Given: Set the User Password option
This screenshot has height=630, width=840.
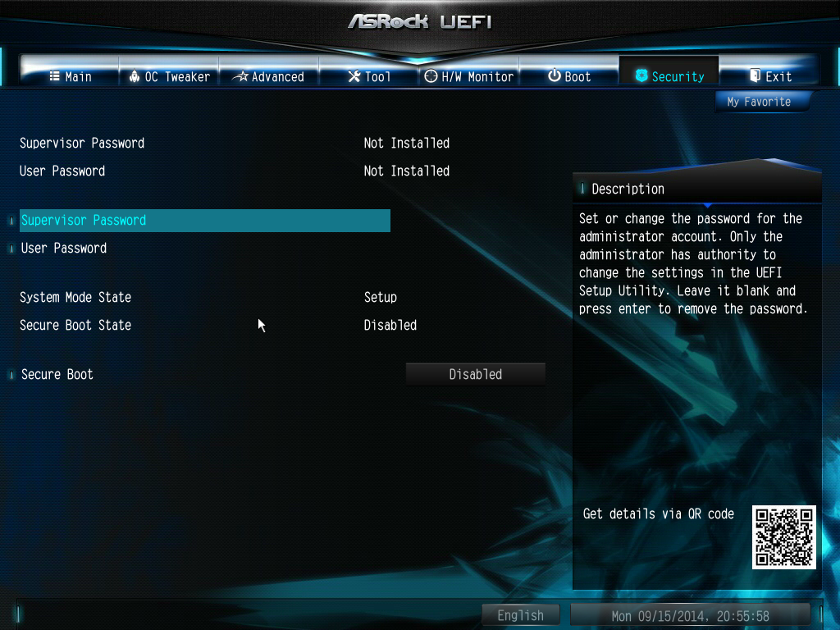Looking at the screenshot, I should coord(64,248).
